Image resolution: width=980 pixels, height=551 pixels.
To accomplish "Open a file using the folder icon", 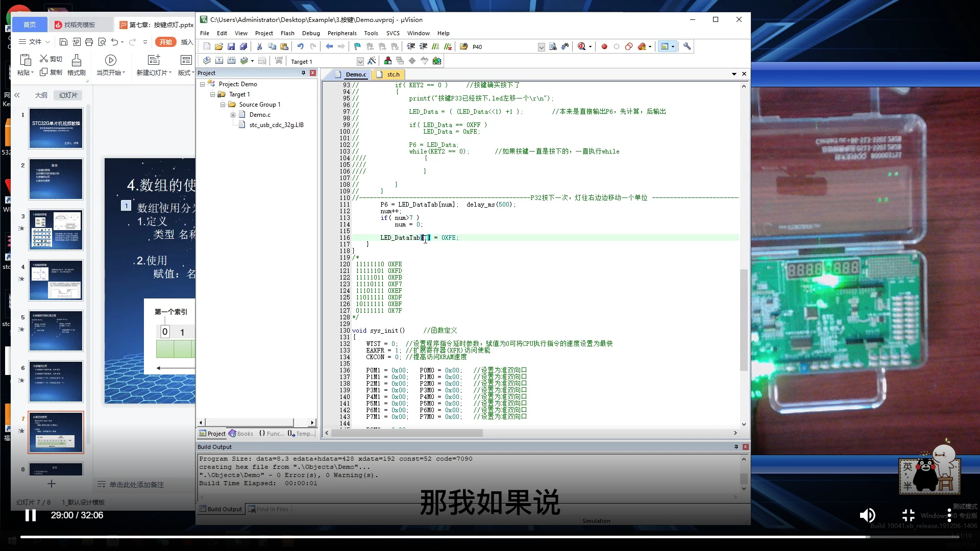I will click(x=219, y=46).
